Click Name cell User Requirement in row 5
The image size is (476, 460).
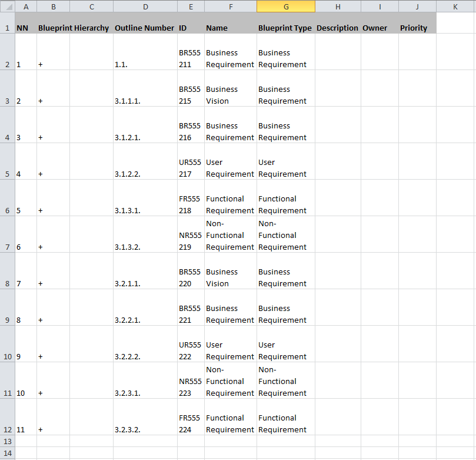click(x=231, y=161)
